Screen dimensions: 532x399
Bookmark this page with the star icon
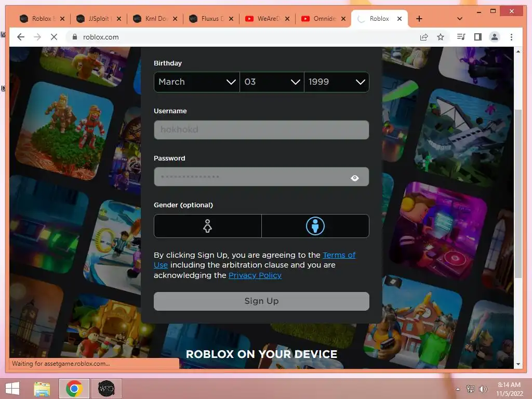[441, 37]
